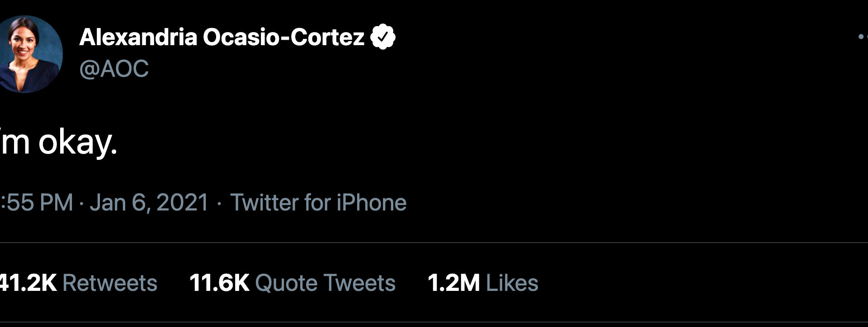Click the tweet text ending in "okay."

pos(58,143)
